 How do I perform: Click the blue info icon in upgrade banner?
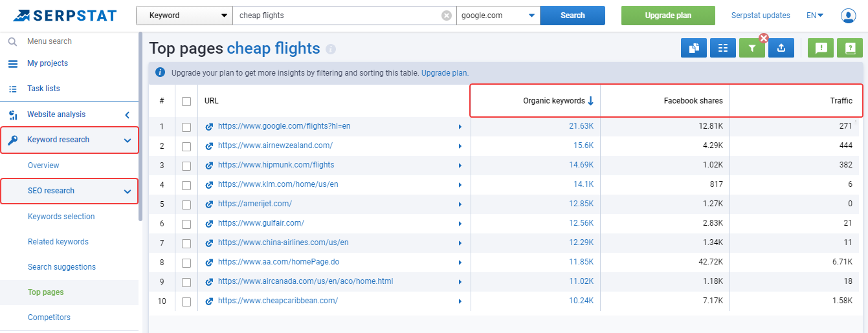[x=160, y=73]
